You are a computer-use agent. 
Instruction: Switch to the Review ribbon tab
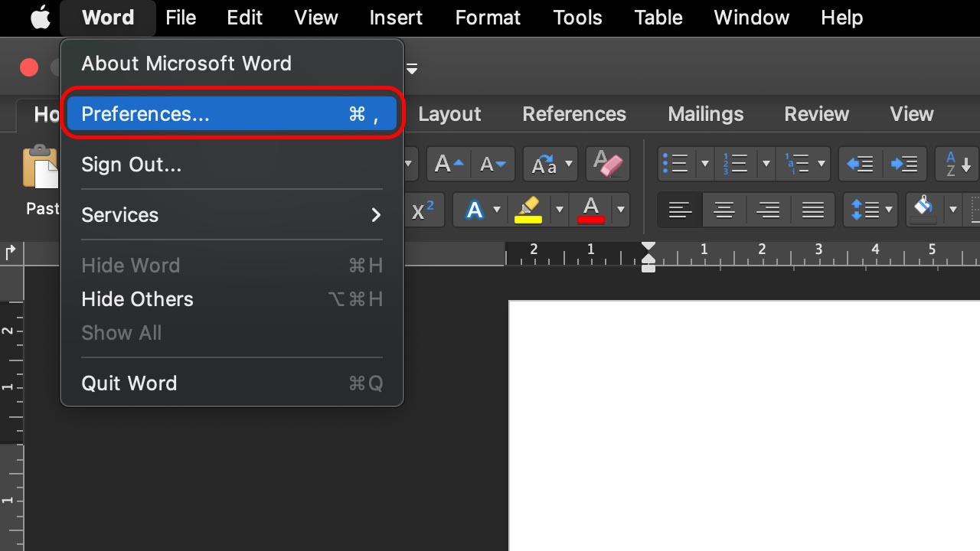point(816,114)
